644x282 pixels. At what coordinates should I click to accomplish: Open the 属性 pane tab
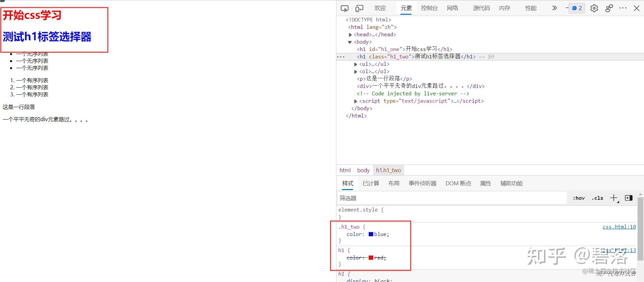pyautogui.click(x=485, y=183)
